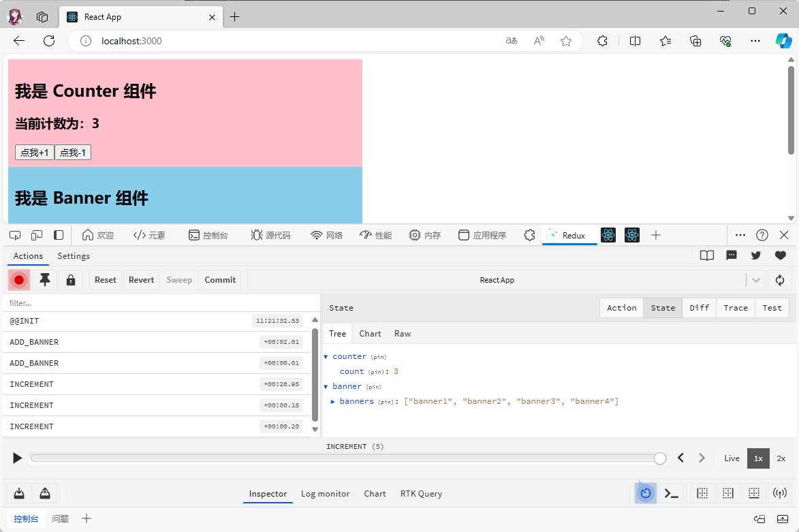This screenshot has width=799, height=532.
Task: Switch to the Diff tab
Action: 699,308
